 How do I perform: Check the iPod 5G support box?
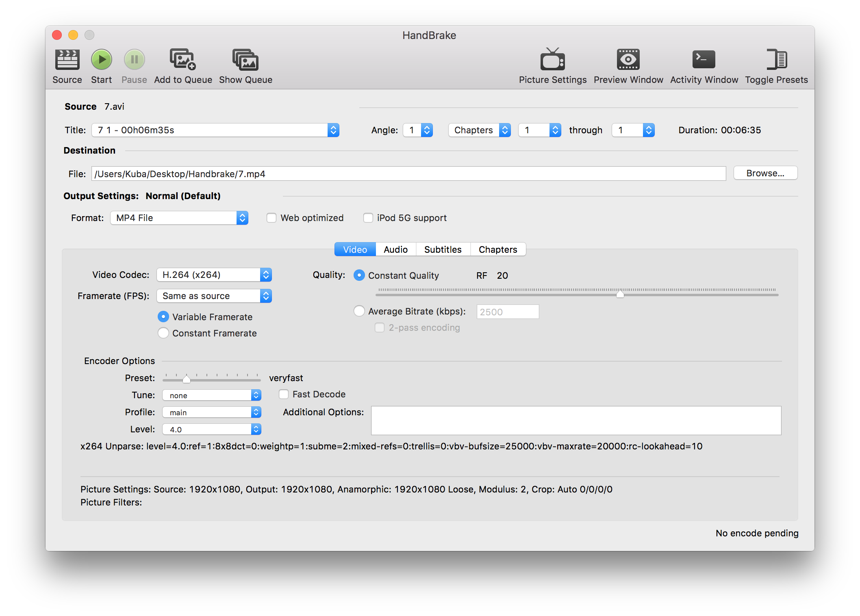pyautogui.click(x=368, y=218)
